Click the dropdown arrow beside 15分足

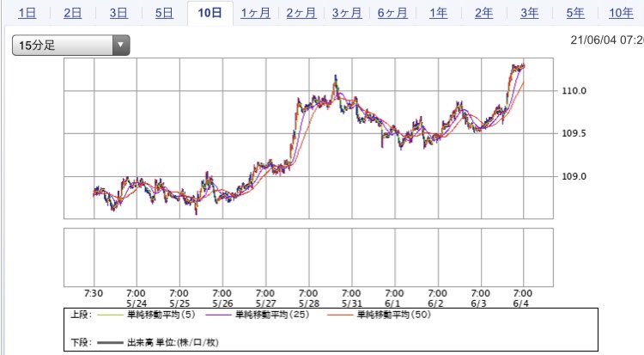pos(121,46)
